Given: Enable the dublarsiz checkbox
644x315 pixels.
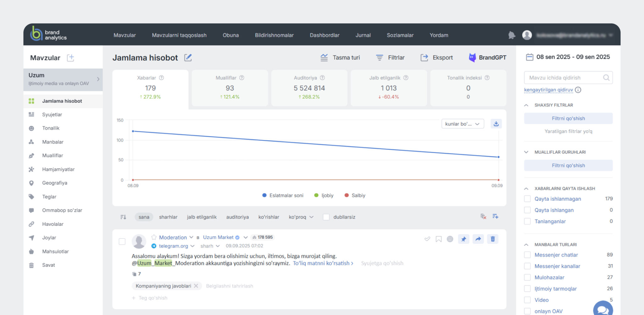Looking at the screenshot, I should (x=326, y=217).
